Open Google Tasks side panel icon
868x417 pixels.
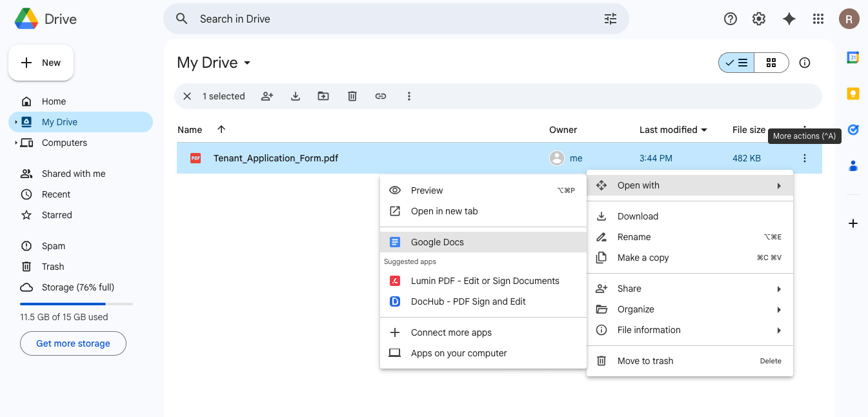pyautogui.click(x=853, y=130)
